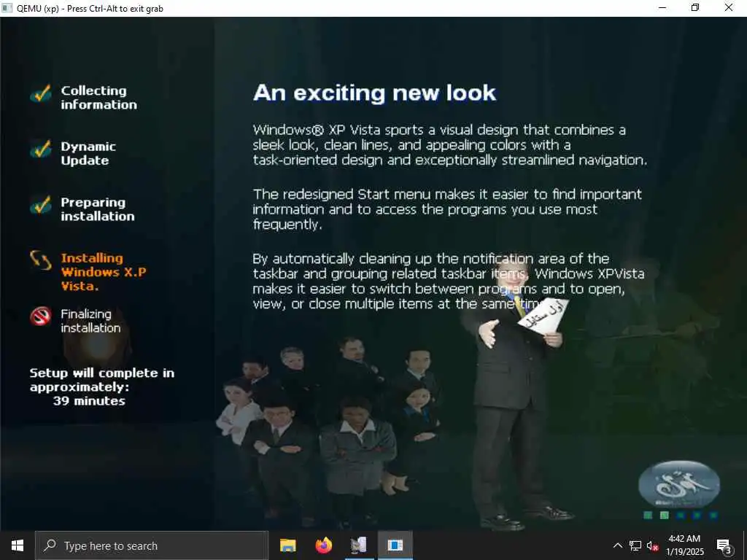Click the check mark beside Preparing installation
Image resolution: width=747 pixels, height=560 pixels.
tap(41, 205)
